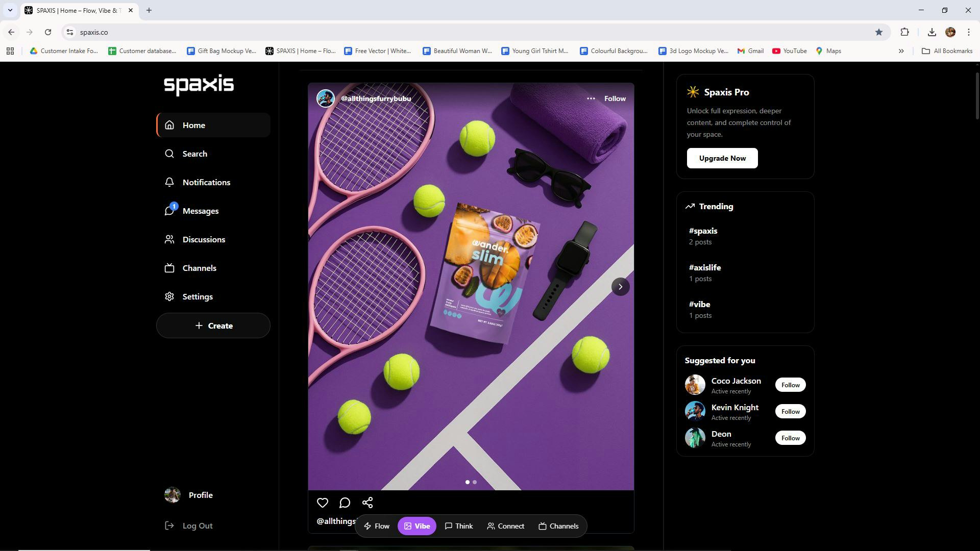This screenshot has height=551, width=980.
Task: Switch to the Flow tab
Action: coord(377,526)
